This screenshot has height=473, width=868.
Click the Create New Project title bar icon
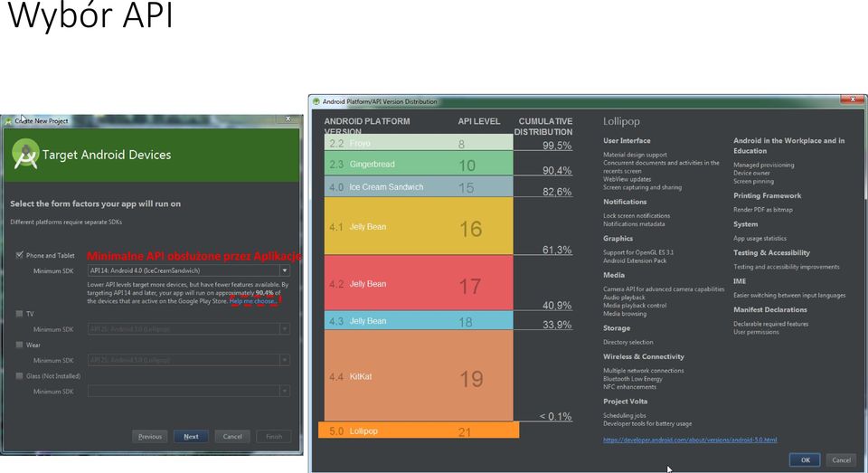[8, 121]
